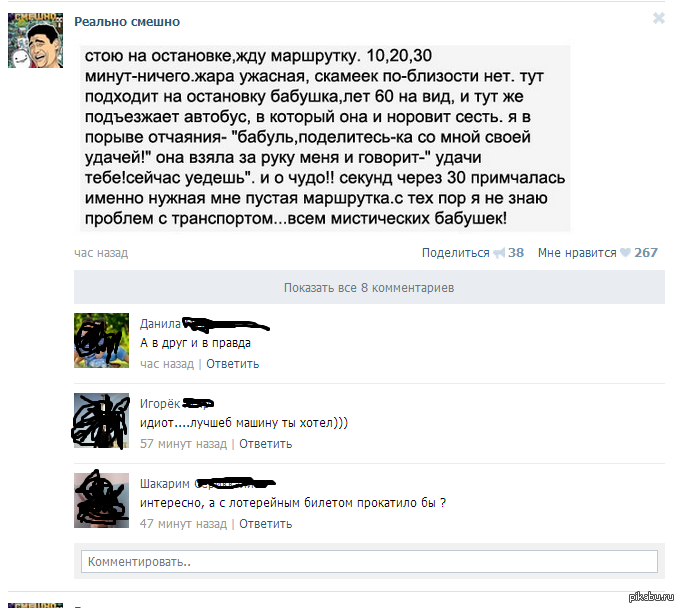Click Поделиться to share the post

pos(456,252)
